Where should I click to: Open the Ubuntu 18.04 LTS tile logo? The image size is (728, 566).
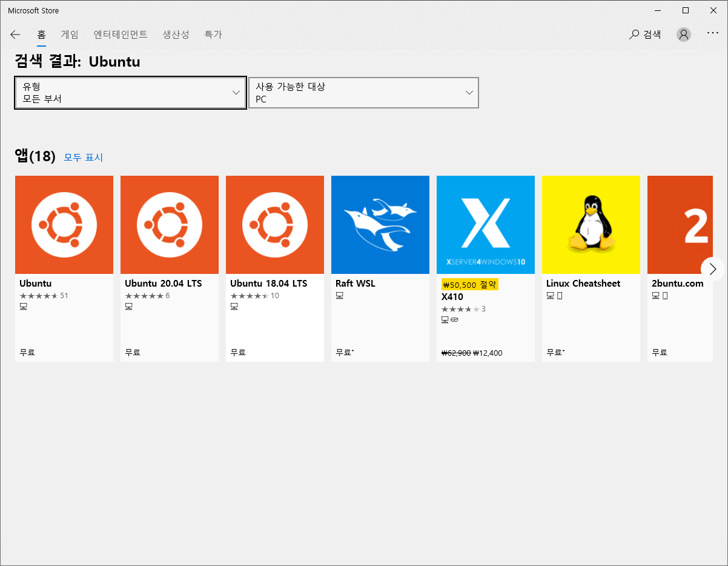(x=275, y=225)
